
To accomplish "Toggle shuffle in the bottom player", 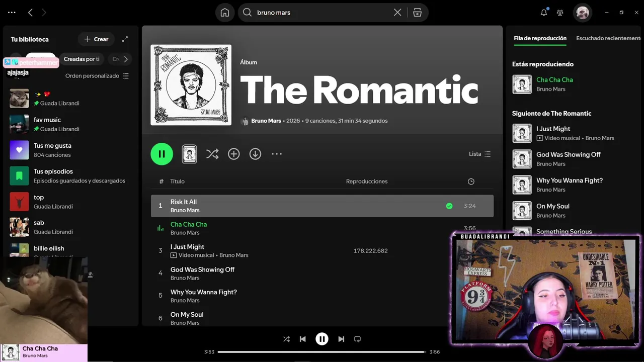I will coord(286,339).
